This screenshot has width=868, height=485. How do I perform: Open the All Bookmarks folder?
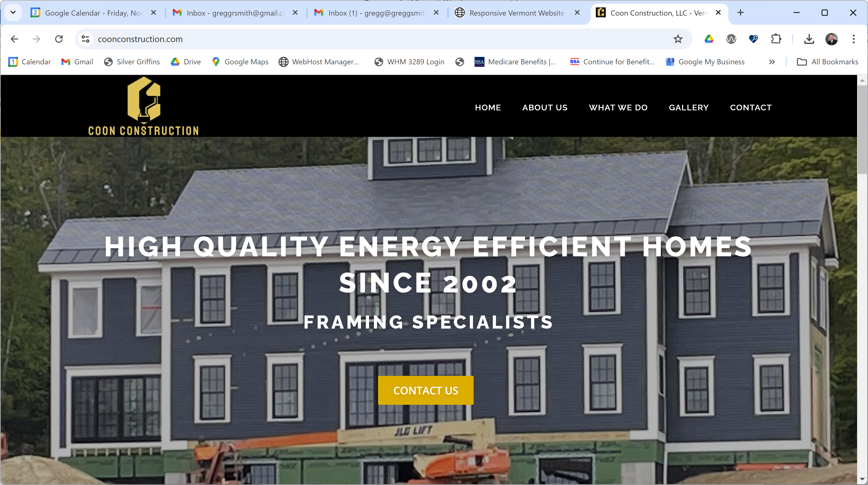pos(828,62)
